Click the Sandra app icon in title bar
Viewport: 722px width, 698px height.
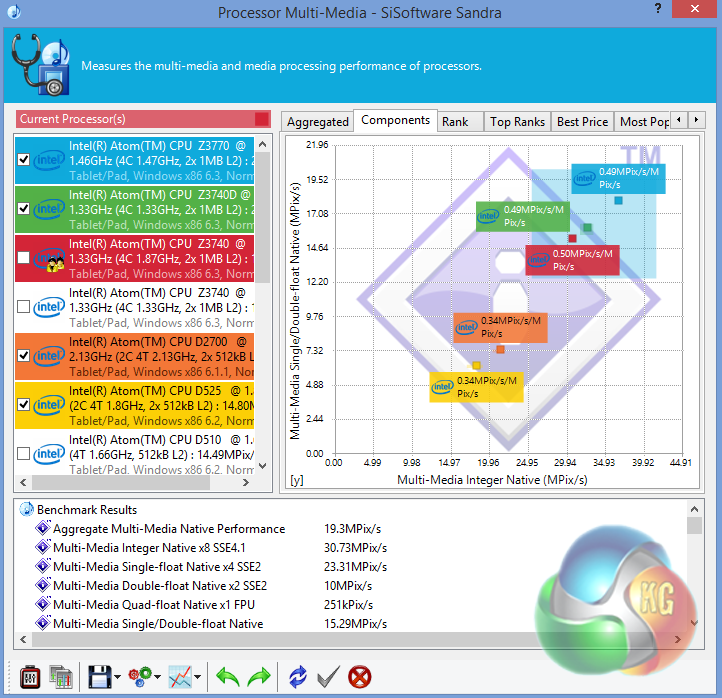(14, 11)
